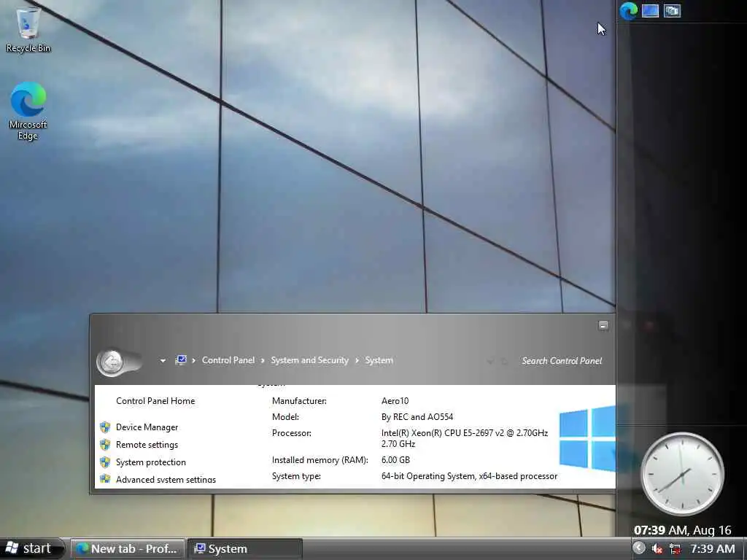Click the shield icon beside System protection

(x=105, y=462)
